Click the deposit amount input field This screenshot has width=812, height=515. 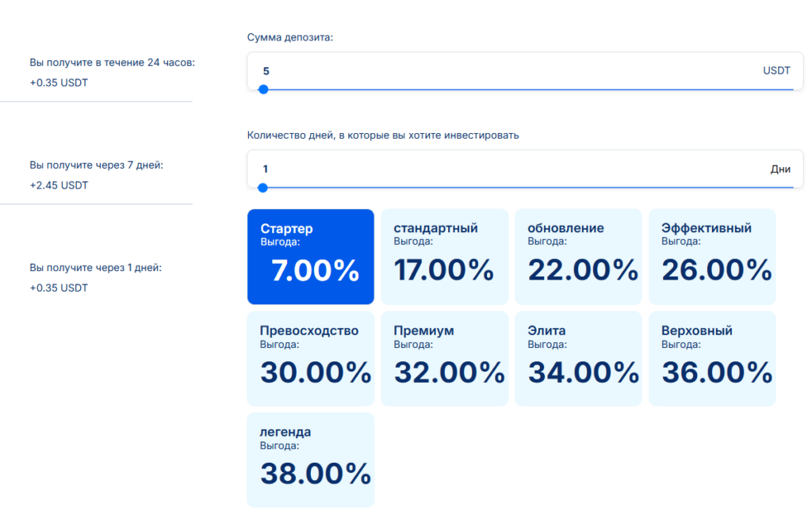pos(507,71)
